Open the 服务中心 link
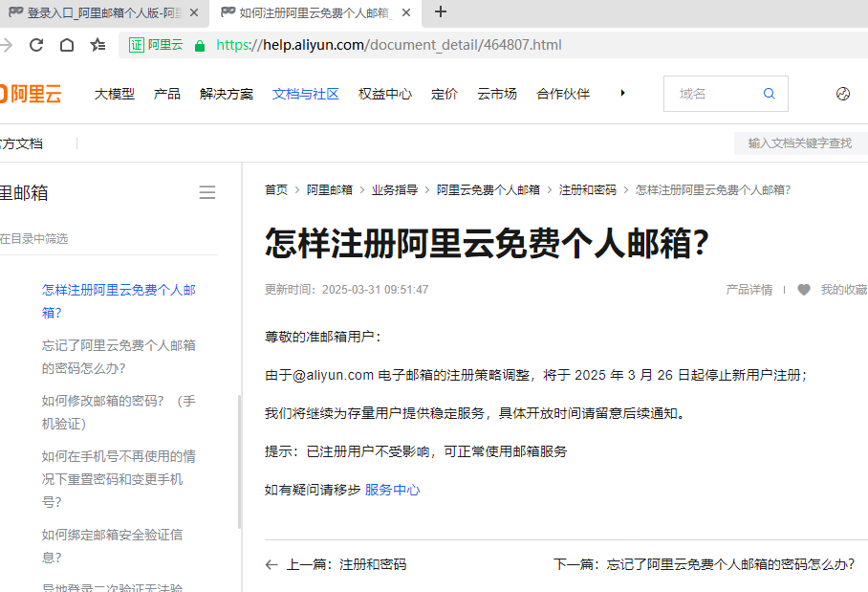 [x=393, y=490]
